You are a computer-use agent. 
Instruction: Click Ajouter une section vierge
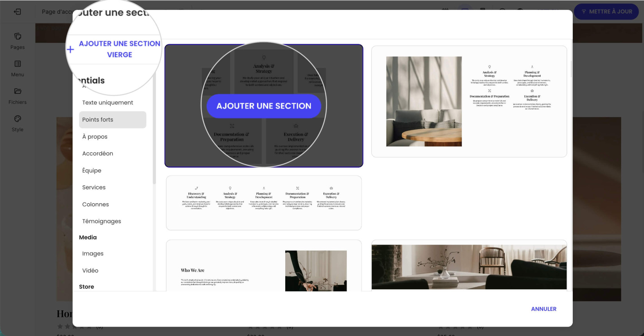[119, 49]
